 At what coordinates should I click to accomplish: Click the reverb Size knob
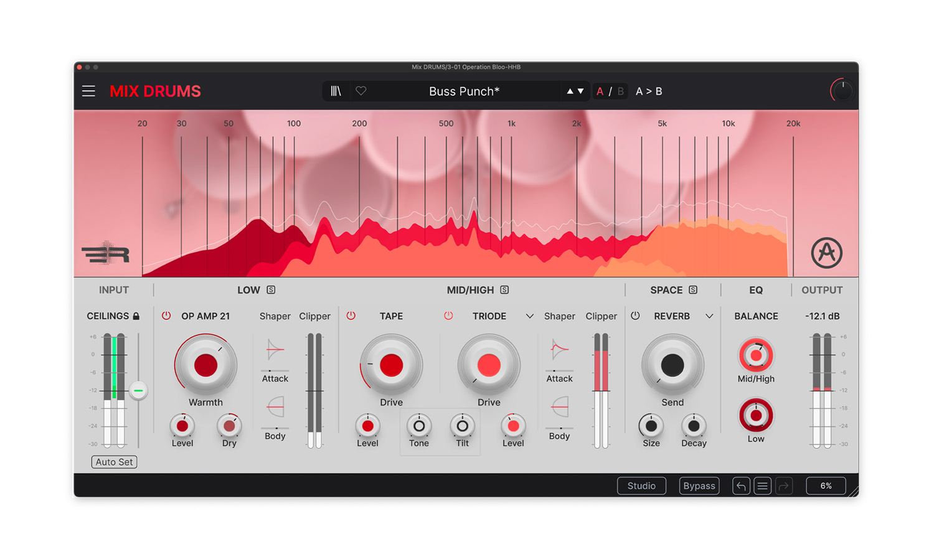[651, 426]
